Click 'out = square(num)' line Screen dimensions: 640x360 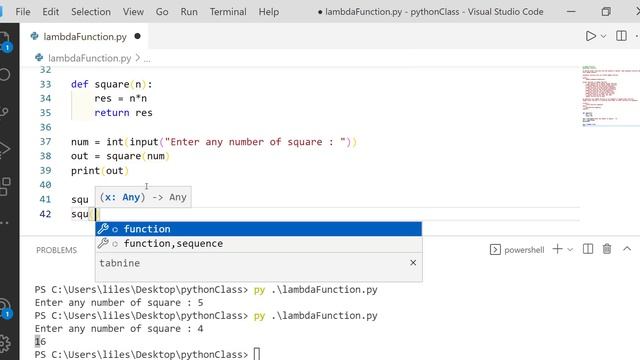point(120,156)
